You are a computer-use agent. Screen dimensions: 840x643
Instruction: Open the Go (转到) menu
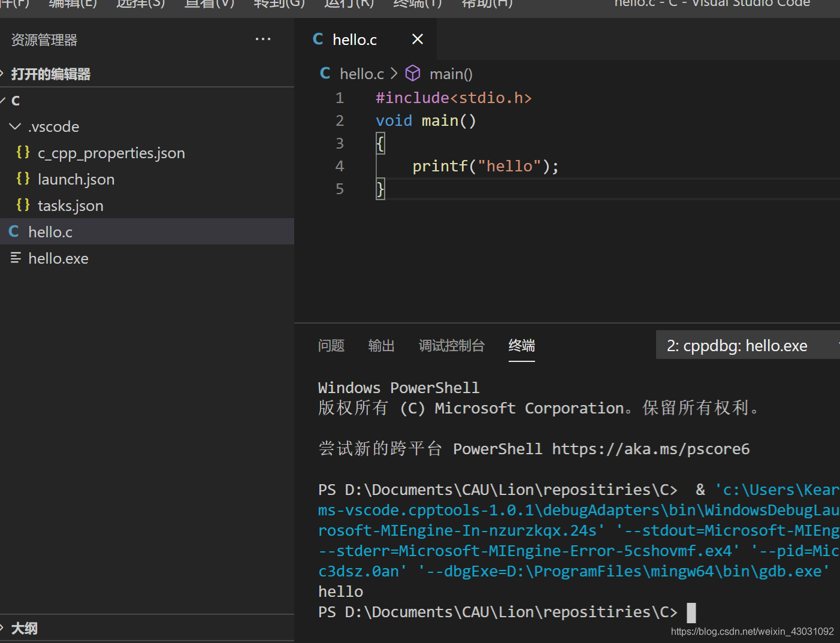tap(279, 3)
